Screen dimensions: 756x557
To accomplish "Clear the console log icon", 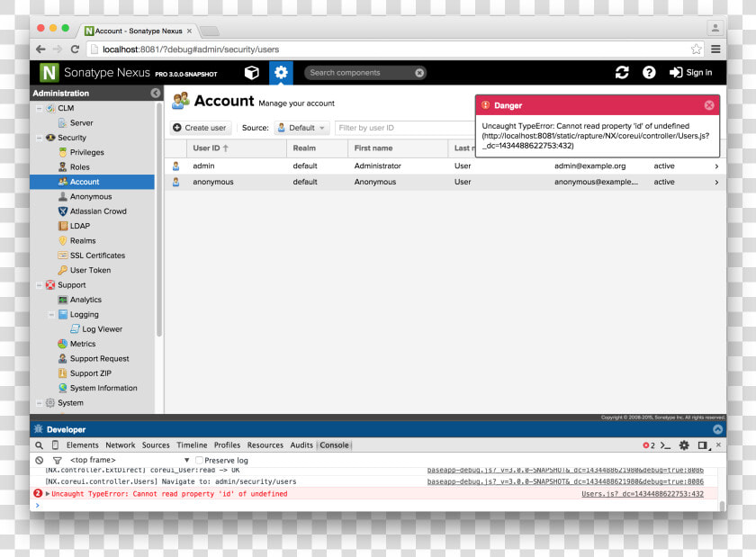I will pyautogui.click(x=40, y=460).
